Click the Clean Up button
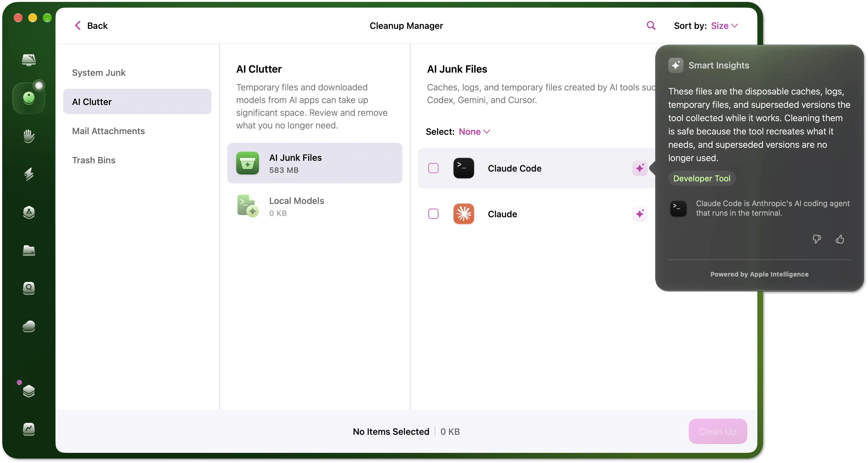The width and height of the screenshot is (868, 463). (717, 431)
